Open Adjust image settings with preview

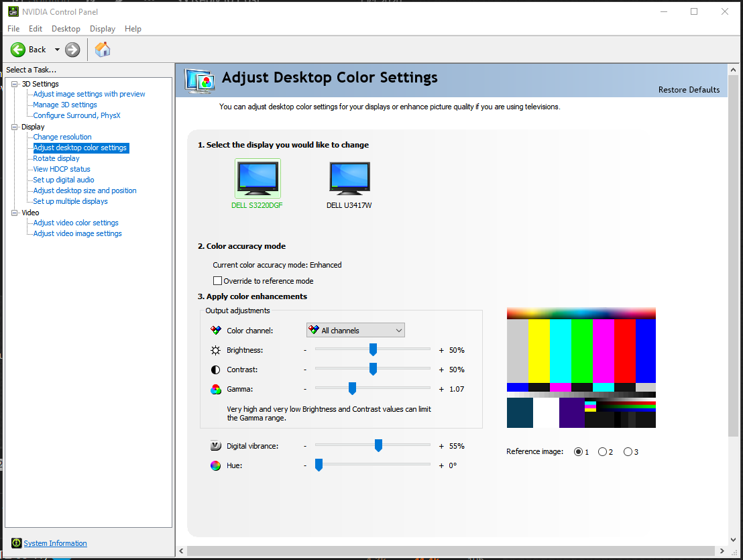click(89, 94)
